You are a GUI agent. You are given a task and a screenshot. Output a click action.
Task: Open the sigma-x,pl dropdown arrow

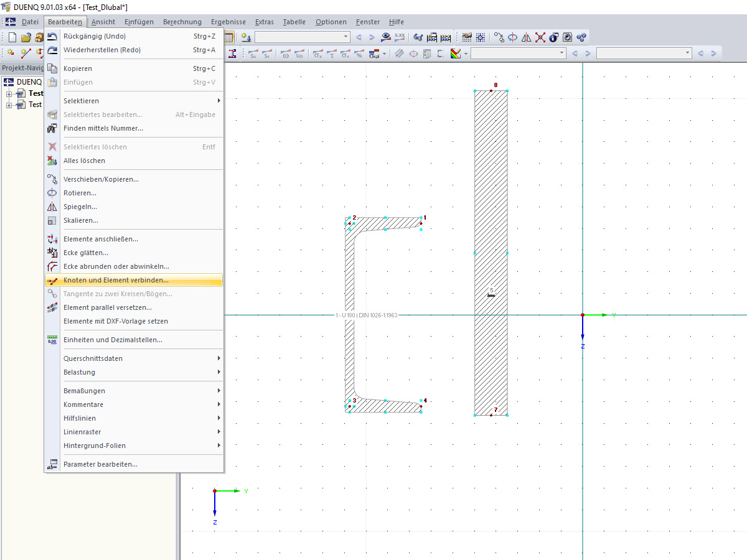tap(383, 54)
